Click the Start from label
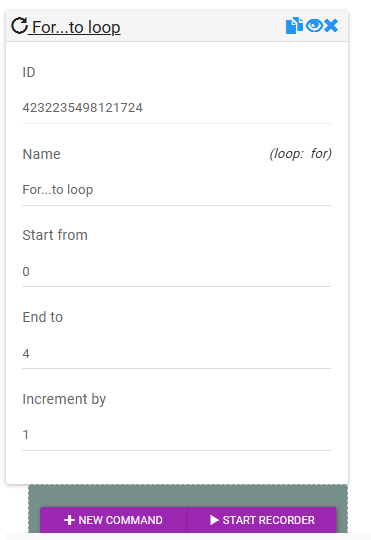The image size is (371, 540). click(x=55, y=235)
